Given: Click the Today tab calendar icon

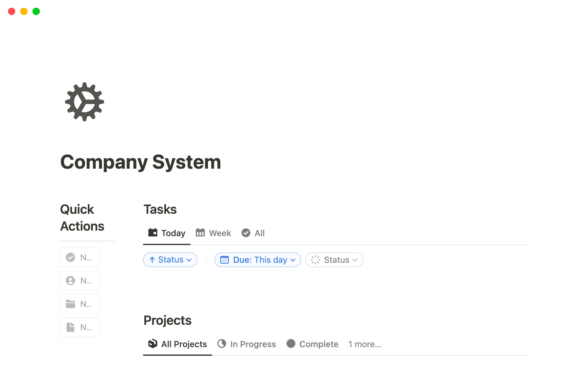Looking at the screenshot, I should pos(154,232).
